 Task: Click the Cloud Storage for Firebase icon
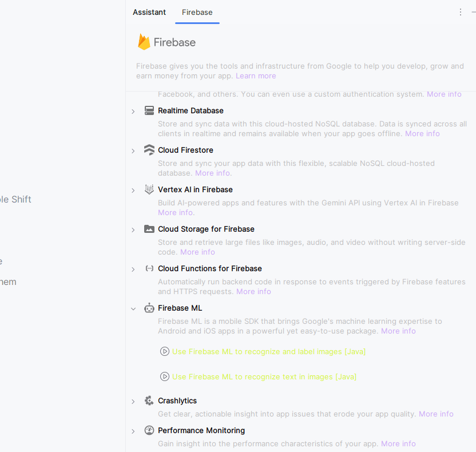pos(149,229)
